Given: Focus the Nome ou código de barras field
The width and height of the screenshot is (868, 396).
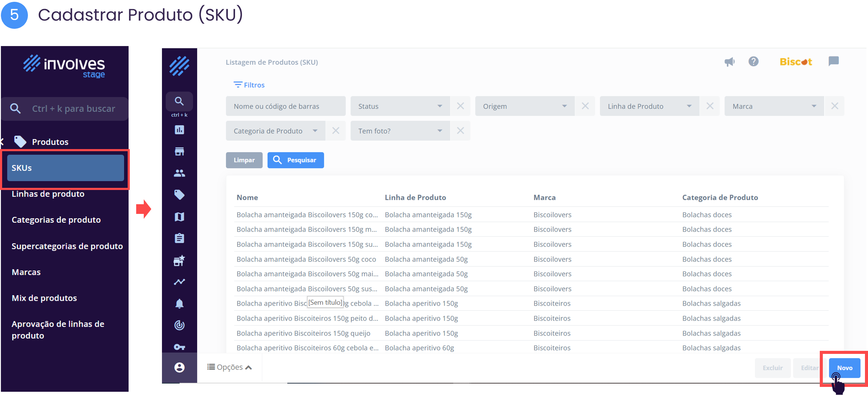Looking at the screenshot, I should click(285, 106).
